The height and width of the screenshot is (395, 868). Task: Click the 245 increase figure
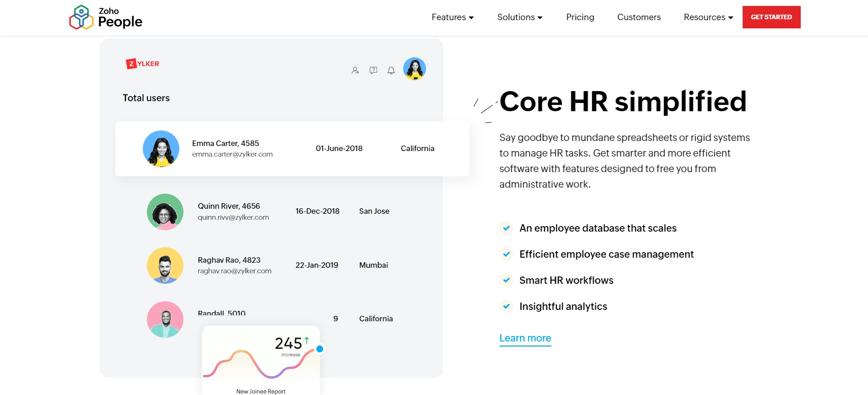(288, 343)
